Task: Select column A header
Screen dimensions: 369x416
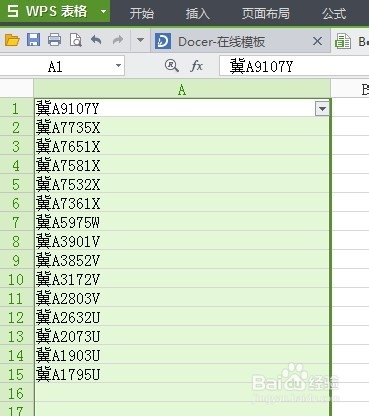Action: coord(182,89)
